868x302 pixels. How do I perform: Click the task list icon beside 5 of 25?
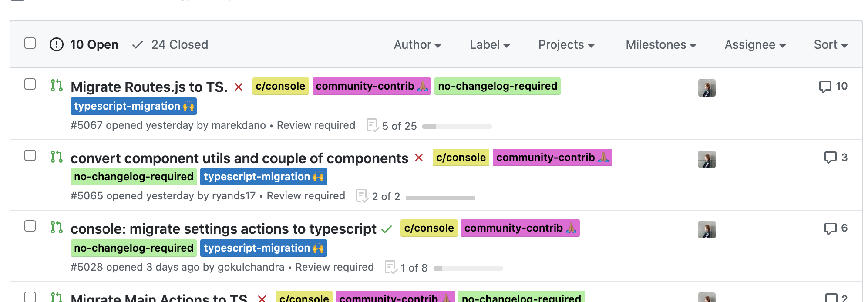tap(372, 125)
